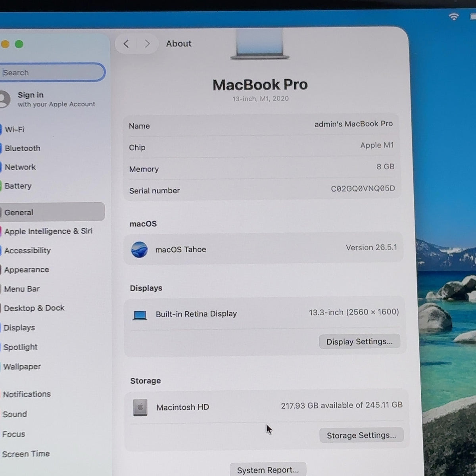The height and width of the screenshot is (476, 476).
Task: Open Screen Time settings
Action: coord(26,454)
